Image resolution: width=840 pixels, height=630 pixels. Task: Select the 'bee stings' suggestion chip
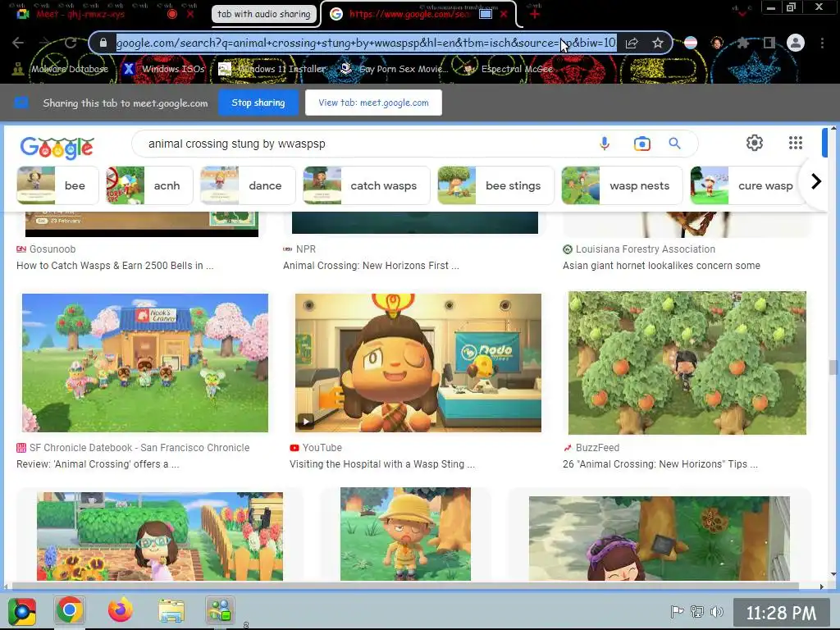coord(495,185)
